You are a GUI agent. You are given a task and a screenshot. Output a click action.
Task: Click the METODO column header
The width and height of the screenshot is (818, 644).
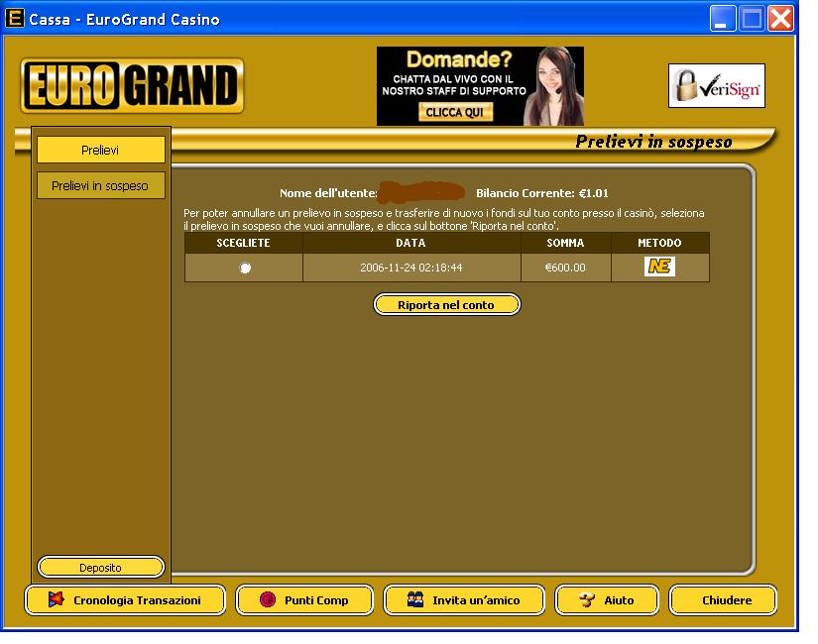coord(660,243)
